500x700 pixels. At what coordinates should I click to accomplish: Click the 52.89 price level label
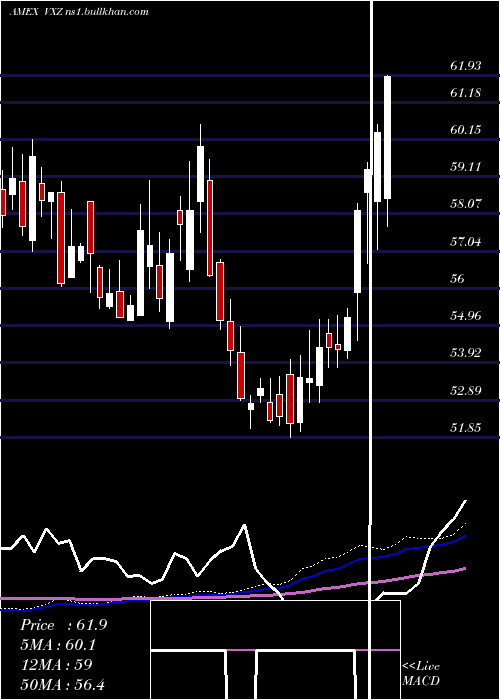click(466, 391)
